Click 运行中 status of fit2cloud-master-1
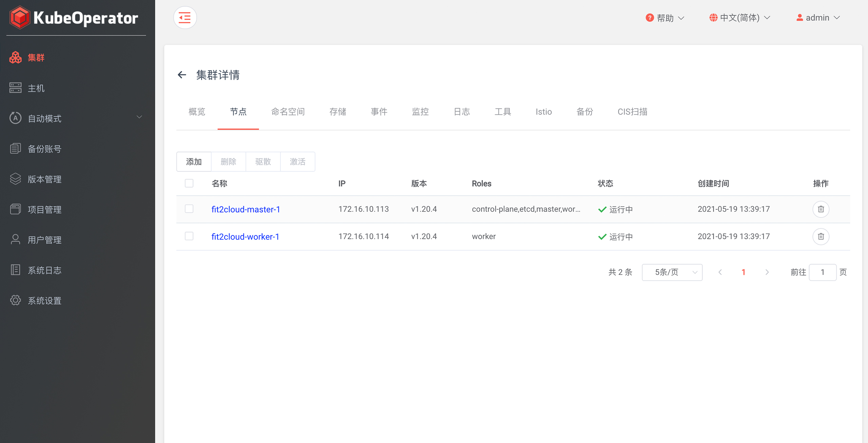 tap(616, 209)
